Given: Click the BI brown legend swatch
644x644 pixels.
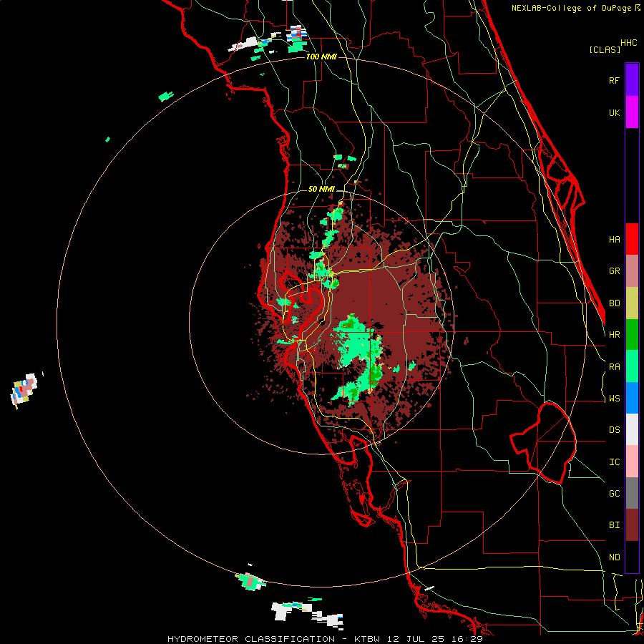Looking at the screenshot, I should [x=632, y=525].
